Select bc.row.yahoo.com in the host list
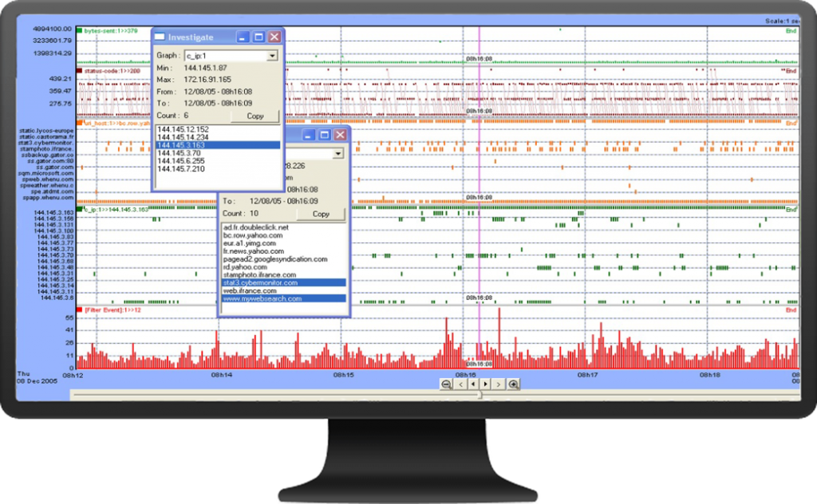This screenshot has height=504, width=817. tap(253, 235)
